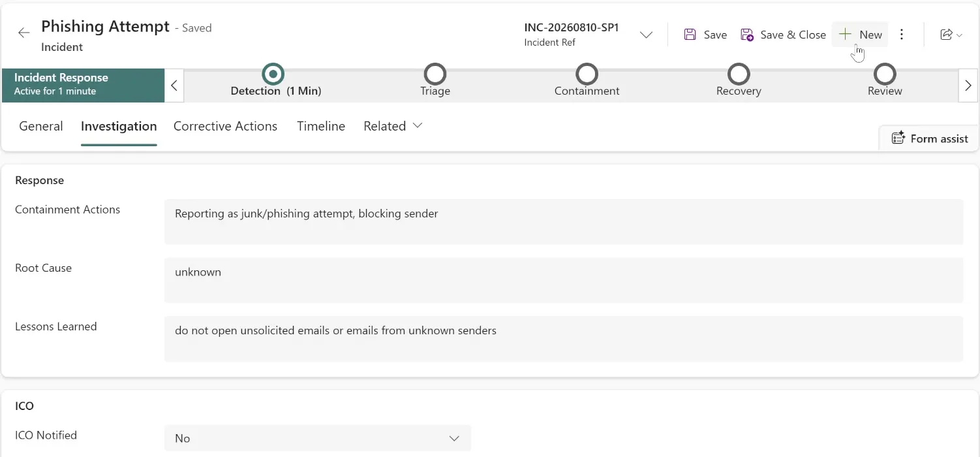Click the Containment Actions text field
This screenshot has width=980, height=457.
564,221
